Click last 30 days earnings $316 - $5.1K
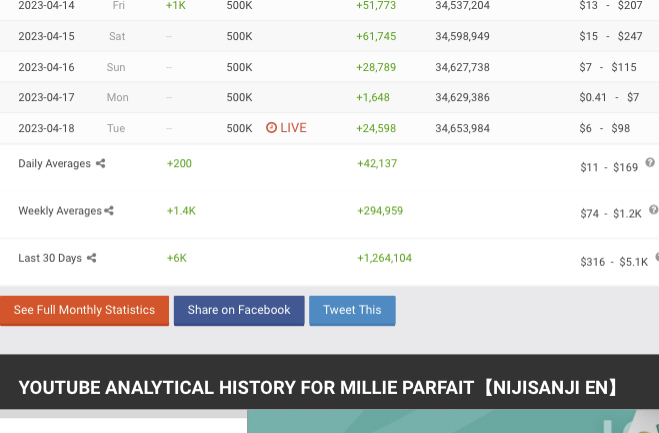Screen dimensions: 659x433 [x=614, y=262]
